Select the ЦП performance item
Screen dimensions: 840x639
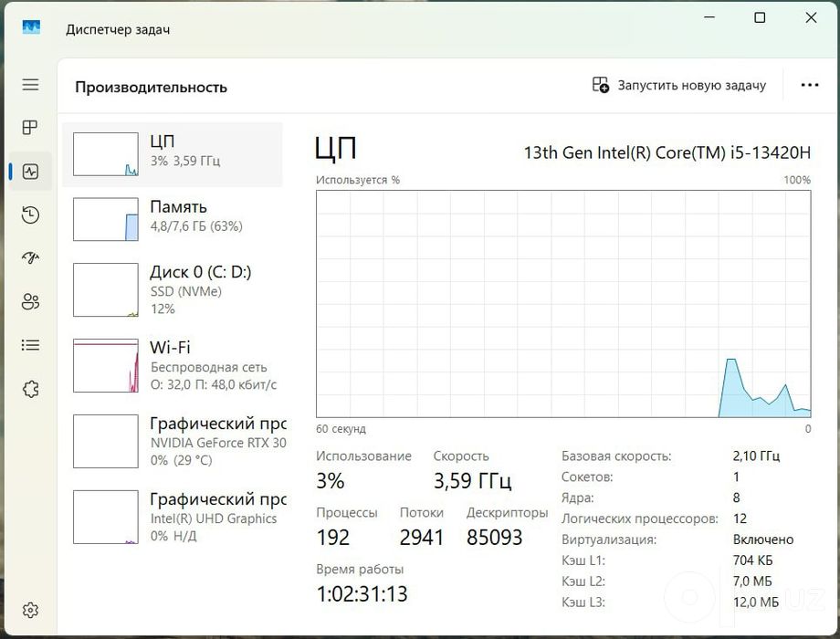[x=173, y=154]
